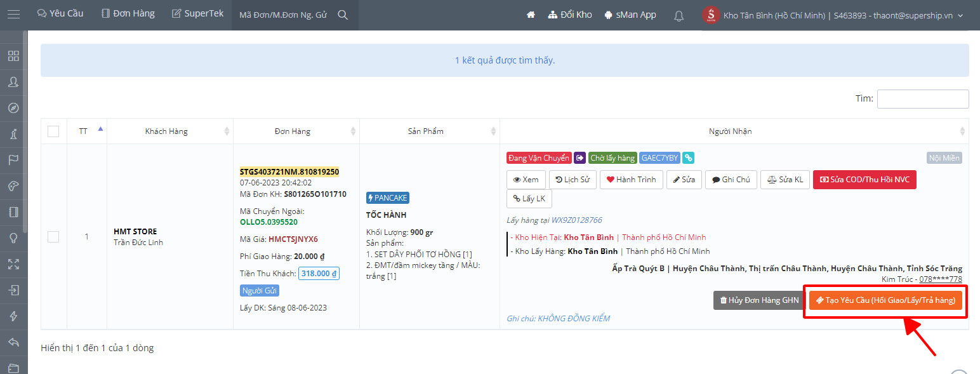The image size is (980, 374).
Task: Click the reply arrow icon in sidebar
Action: (x=13, y=342)
